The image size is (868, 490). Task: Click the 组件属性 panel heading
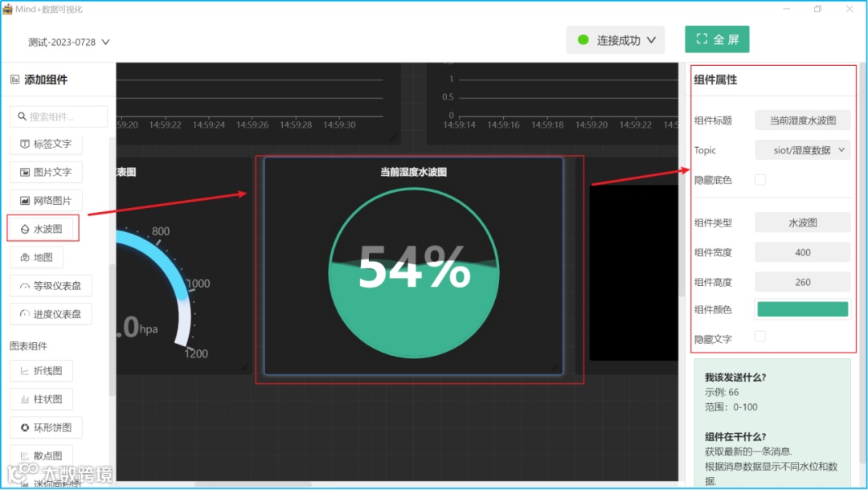[x=715, y=80]
